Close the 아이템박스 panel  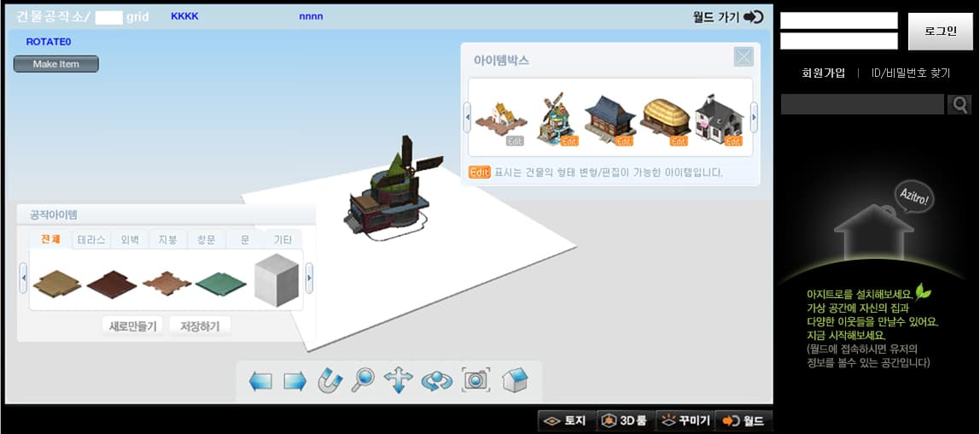[744, 57]
